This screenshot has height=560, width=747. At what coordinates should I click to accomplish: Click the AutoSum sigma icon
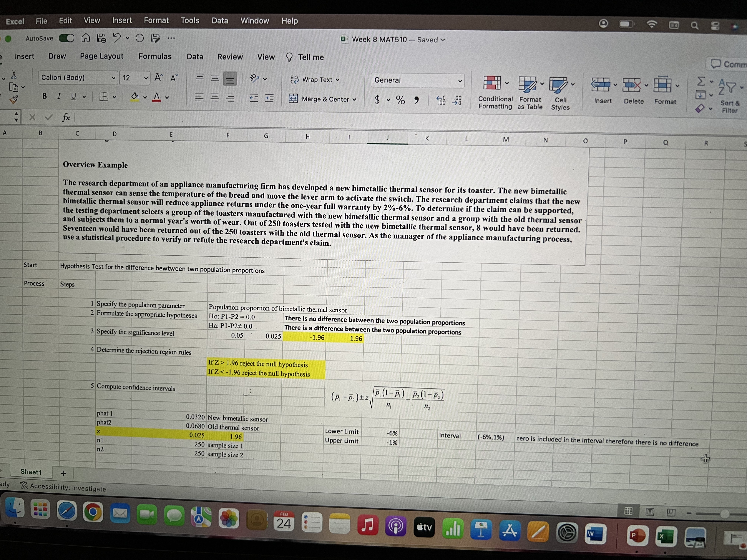tap(701, 81)
